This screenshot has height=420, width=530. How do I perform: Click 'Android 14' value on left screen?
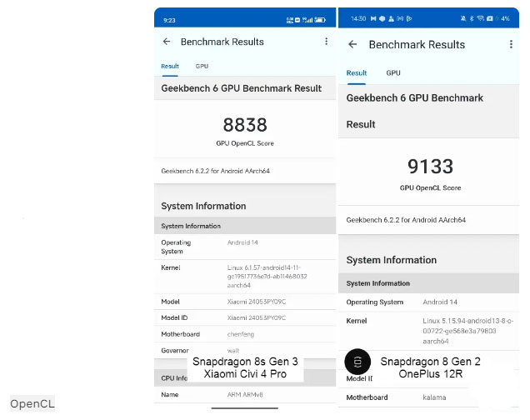242,242
